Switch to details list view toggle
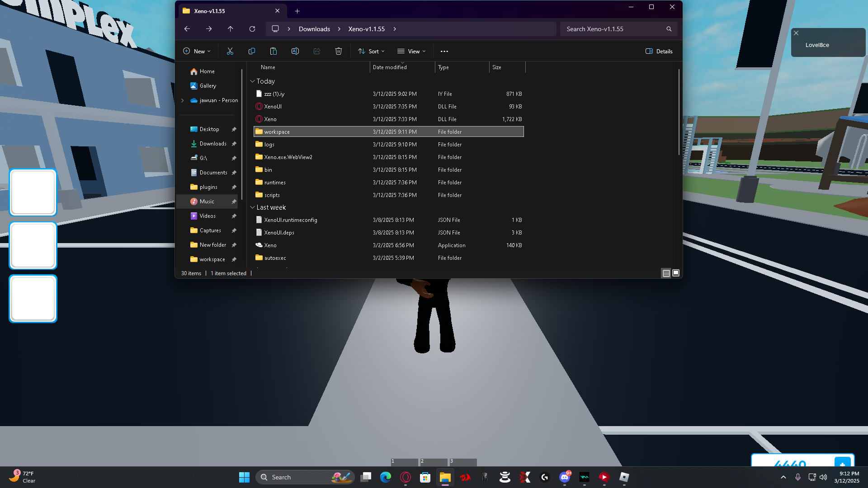The width and height of the screenshot is (868, 488). [666, 273]
